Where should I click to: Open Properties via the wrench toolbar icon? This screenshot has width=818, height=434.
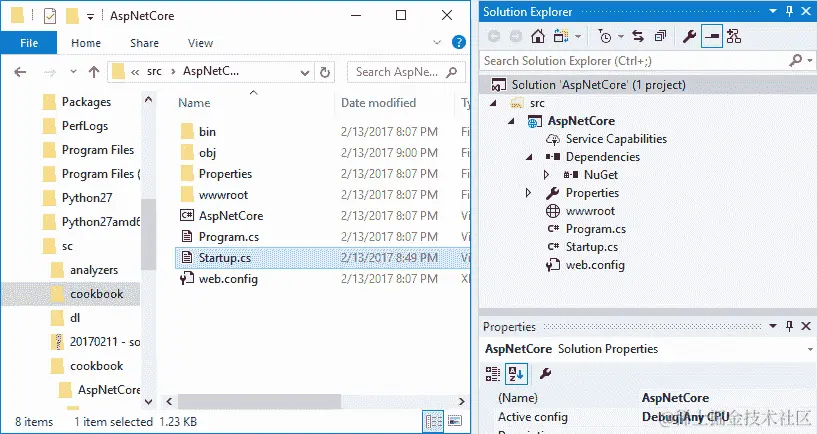coord(689,36)
